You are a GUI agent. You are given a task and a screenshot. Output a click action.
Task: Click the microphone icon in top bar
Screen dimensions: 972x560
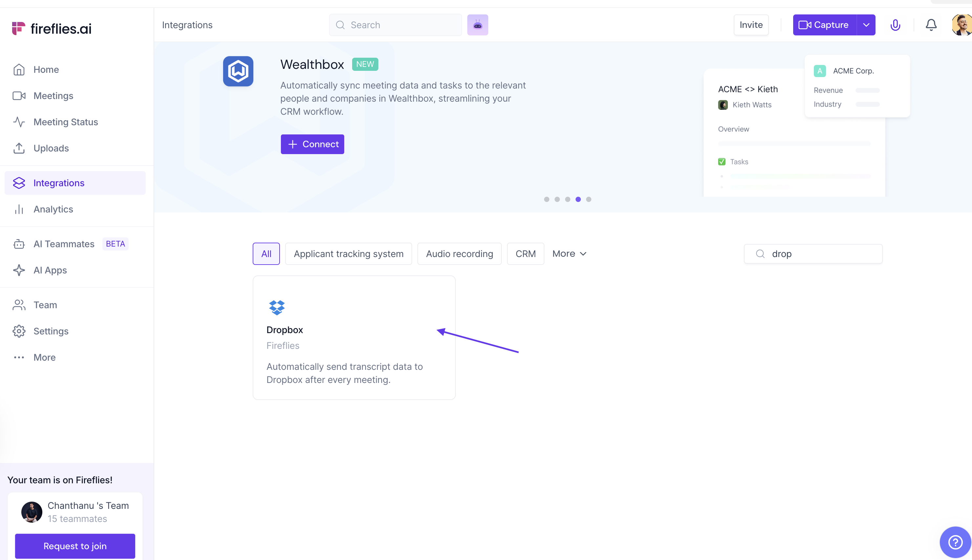(x=895, y=25)
